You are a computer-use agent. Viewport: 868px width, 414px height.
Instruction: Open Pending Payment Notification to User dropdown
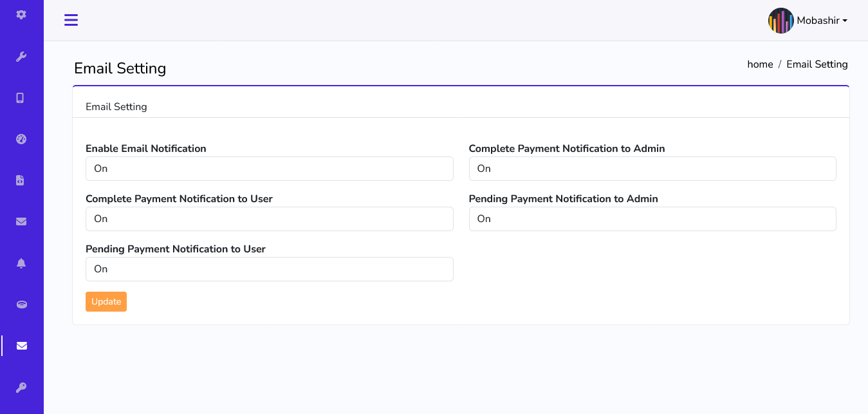pyautogui.click(x=269, y=269)
